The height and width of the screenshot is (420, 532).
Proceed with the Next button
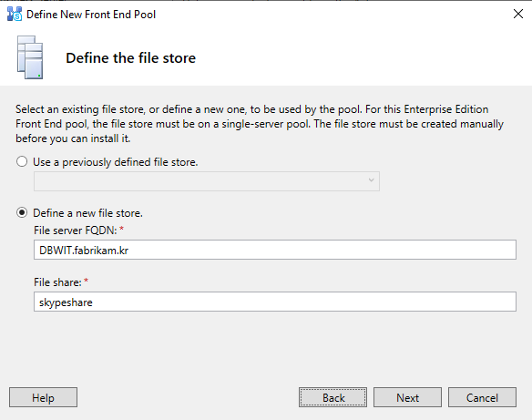pyautogui.click(x=407, y=397)
